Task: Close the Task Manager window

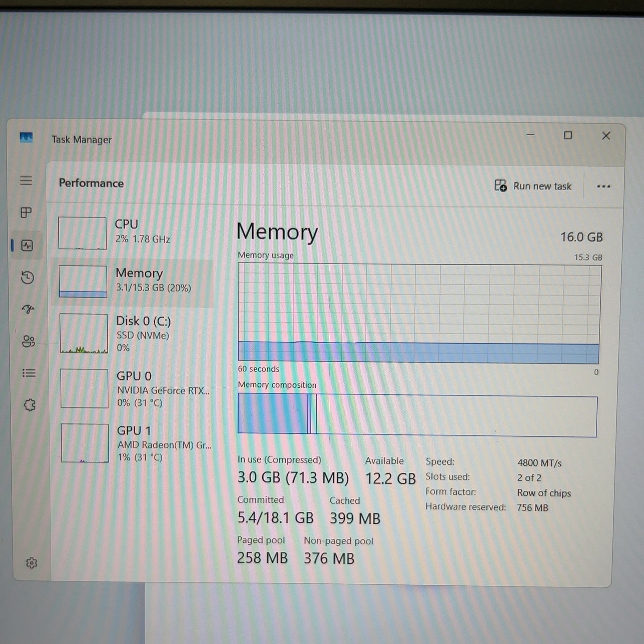Action: (x=606, y=135)
